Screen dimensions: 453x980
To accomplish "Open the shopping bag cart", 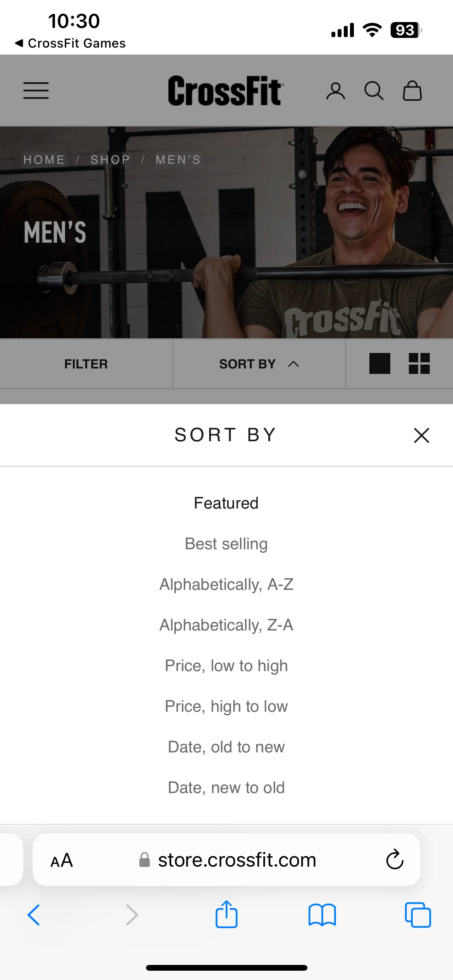I will 412,91.
